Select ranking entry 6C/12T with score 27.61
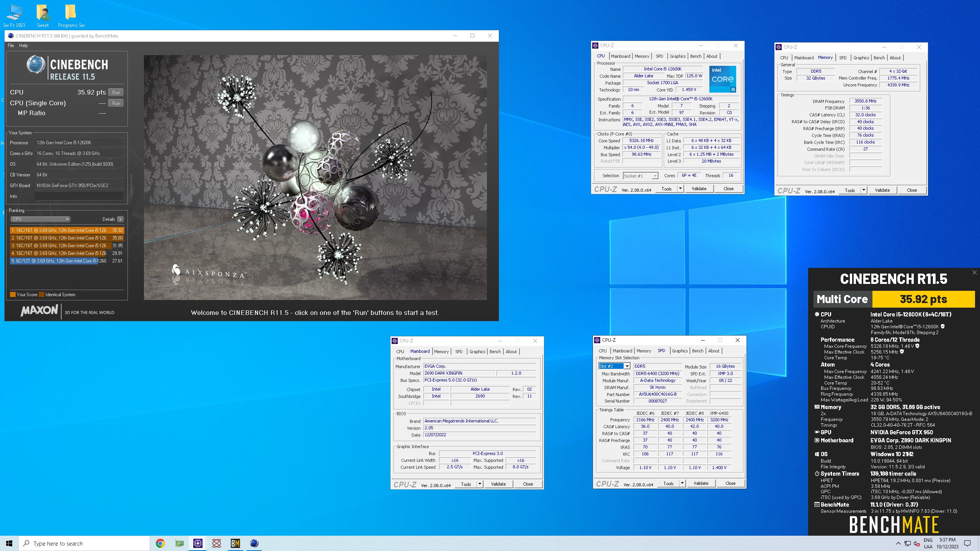Screen dimensions: 980x551 [x=67, y=261]
